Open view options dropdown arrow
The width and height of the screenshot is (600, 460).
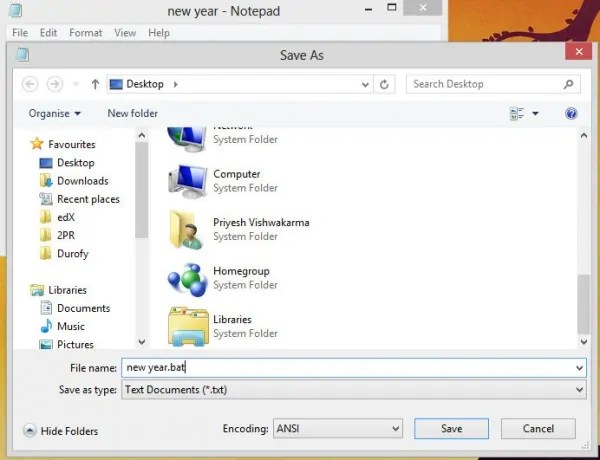(535, 114)
